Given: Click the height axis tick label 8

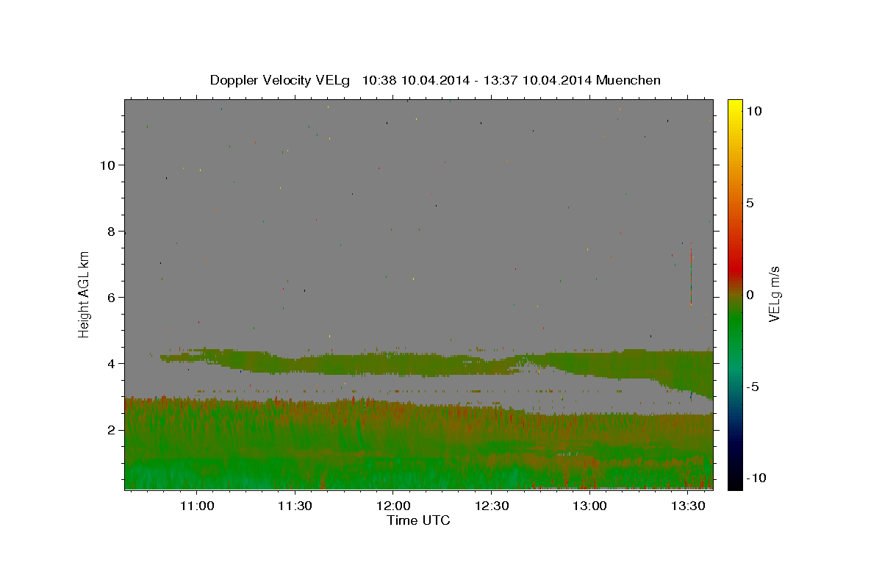Looking at the screenshot, I should tap(110, 232).
